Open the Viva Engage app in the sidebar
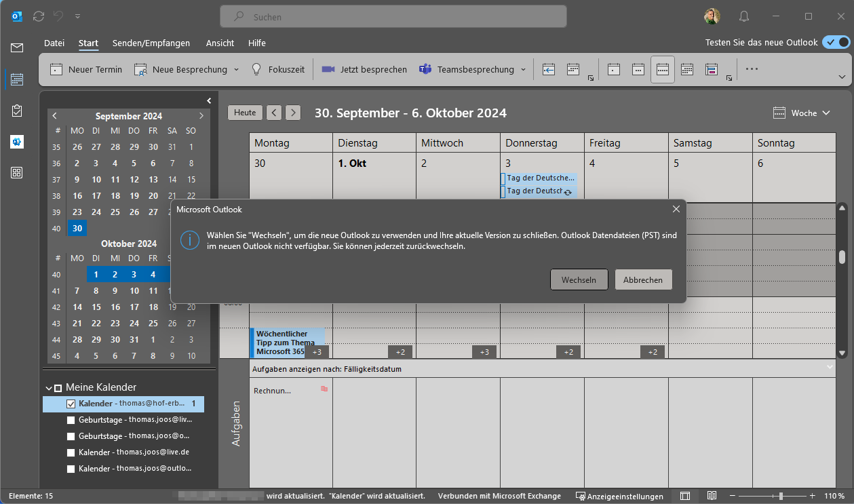 (17, 142)
